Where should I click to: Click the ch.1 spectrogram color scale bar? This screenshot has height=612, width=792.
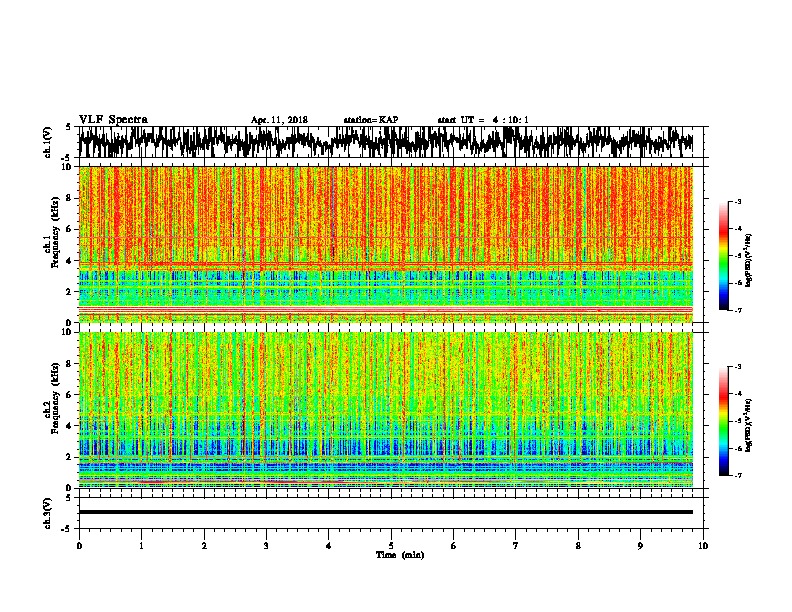tap(724, 256)
